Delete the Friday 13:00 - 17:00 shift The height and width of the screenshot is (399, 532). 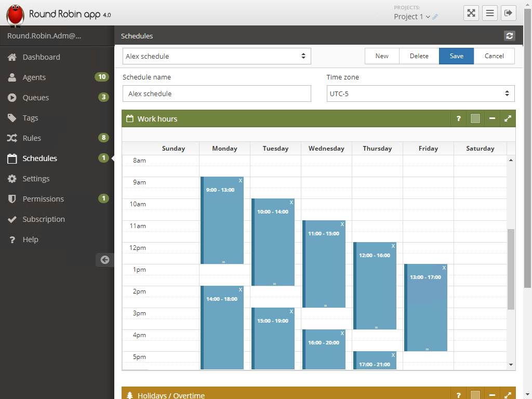point(444,268)
